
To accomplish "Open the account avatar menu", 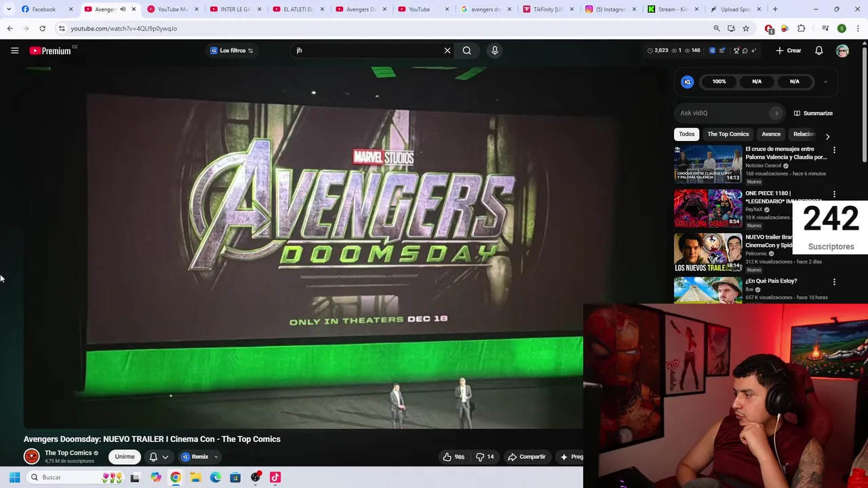I will coord(842,51).
